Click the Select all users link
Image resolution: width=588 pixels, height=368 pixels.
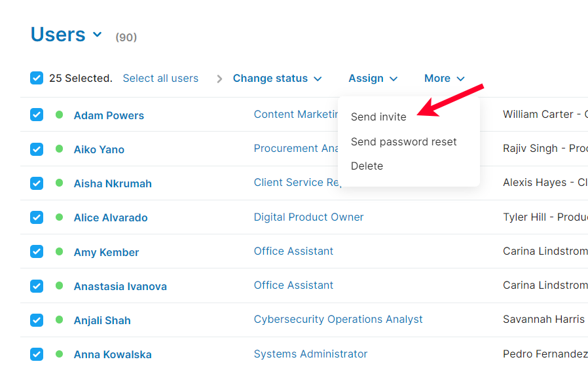tap(160, 79)
